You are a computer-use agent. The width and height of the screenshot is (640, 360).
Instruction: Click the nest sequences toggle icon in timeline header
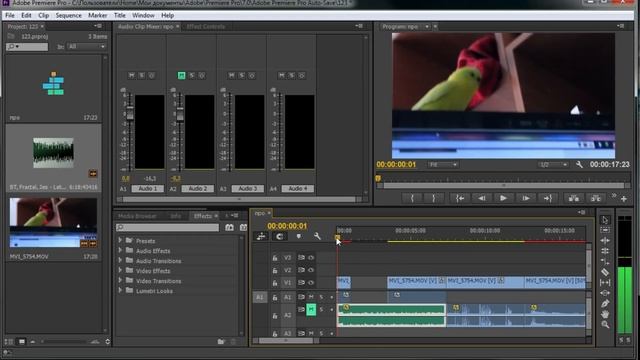pyautogui.click(x=261, y=236)
